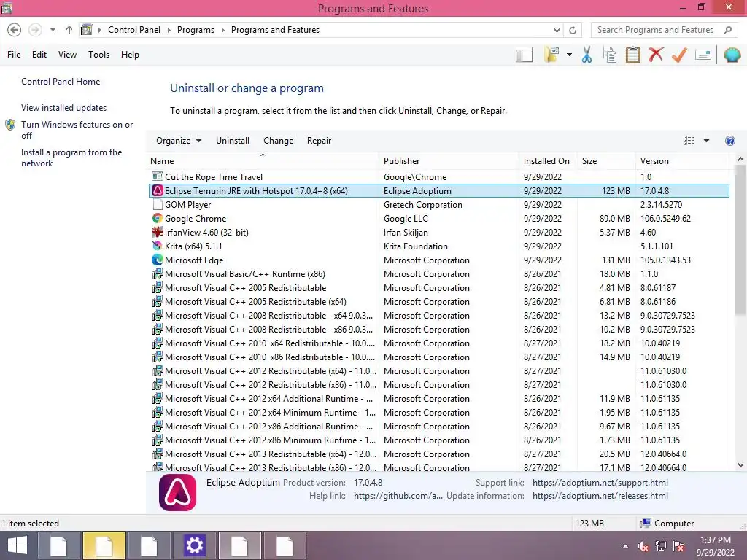Viewport: 747px width, 560px height.
Task: Select Cut the Rope Time Travel entry
Action: click(x=438, y=177)
